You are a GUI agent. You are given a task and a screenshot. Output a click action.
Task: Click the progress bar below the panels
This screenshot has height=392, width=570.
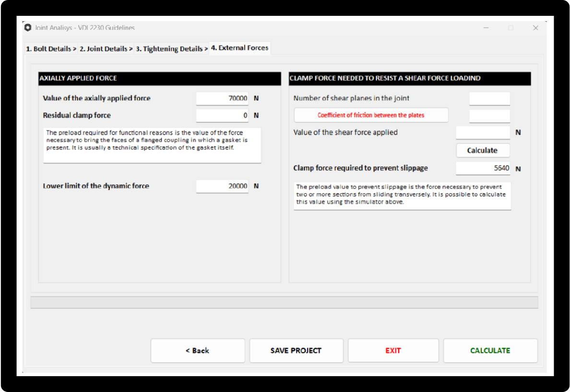[284, 303]
